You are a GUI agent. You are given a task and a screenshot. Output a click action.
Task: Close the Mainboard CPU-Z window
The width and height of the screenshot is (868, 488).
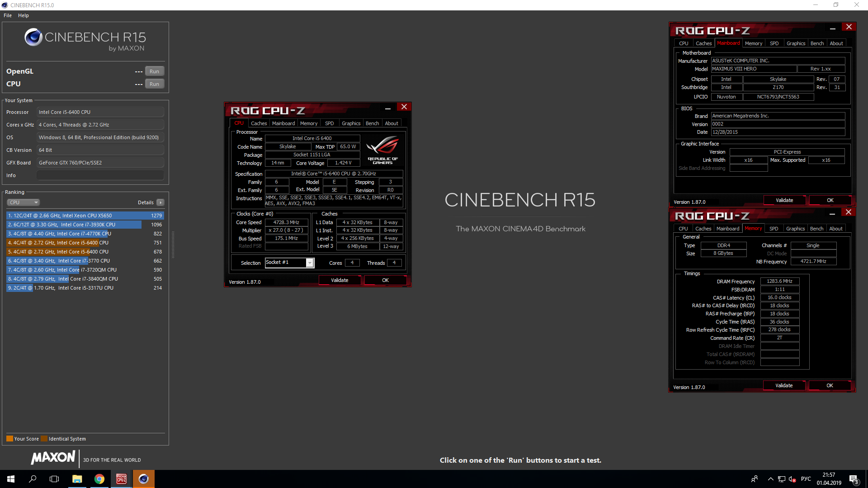[849, 27]
